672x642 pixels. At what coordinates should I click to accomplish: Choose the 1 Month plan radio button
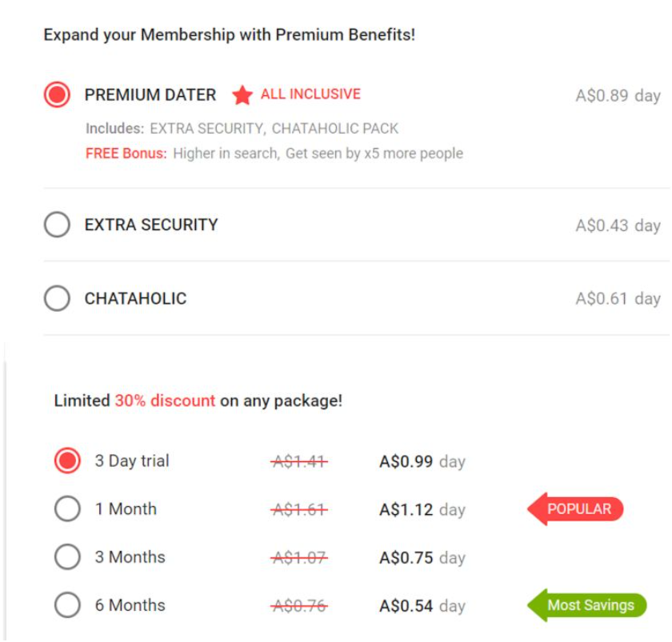(x=67, y=509)
